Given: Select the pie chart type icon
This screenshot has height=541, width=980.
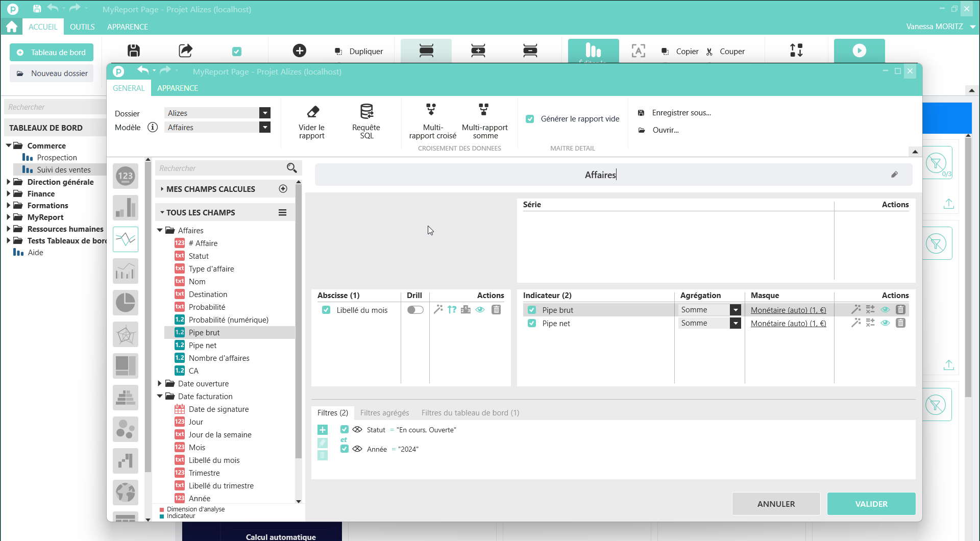Looking at the screenshot, I should 126,303.
